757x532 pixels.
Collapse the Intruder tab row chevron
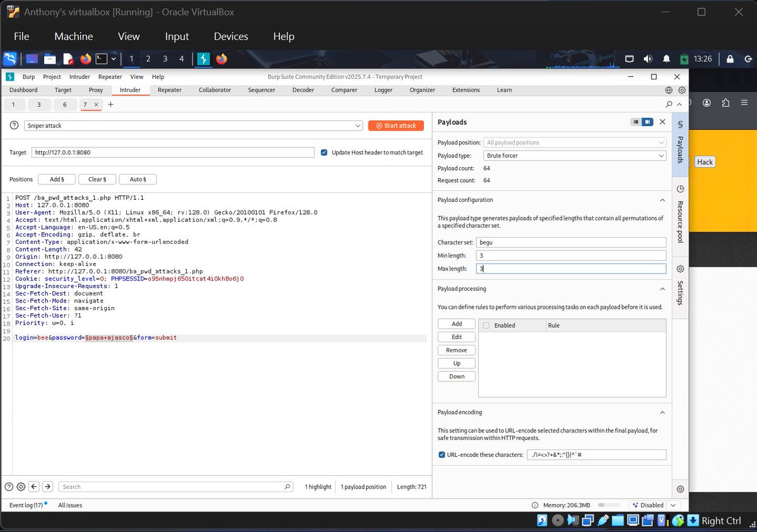(x=680, y=105)
